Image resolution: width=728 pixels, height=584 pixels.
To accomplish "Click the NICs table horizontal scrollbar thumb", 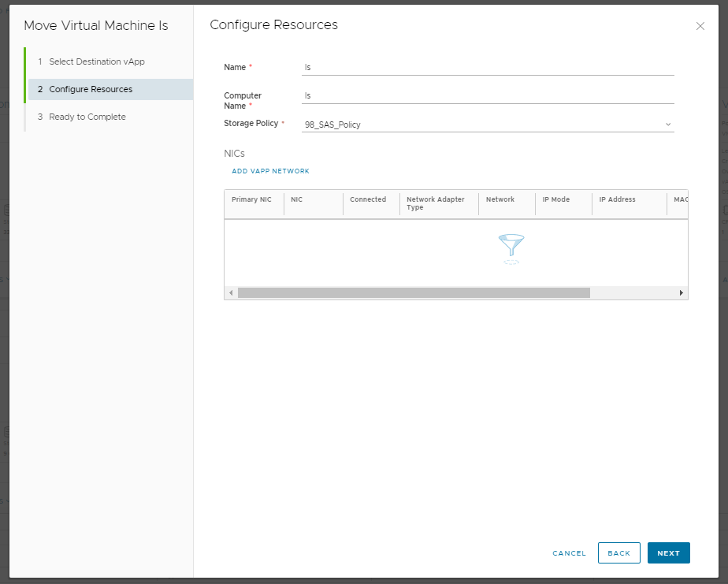I will tap(414, 292).
